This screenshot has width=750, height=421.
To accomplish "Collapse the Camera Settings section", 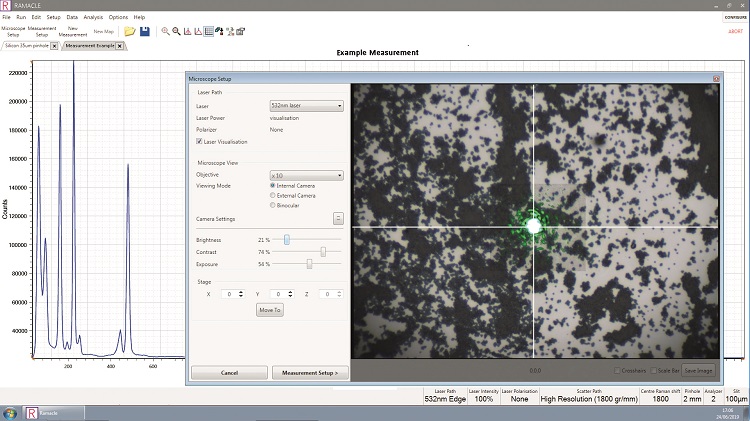I will coord(338,219).
